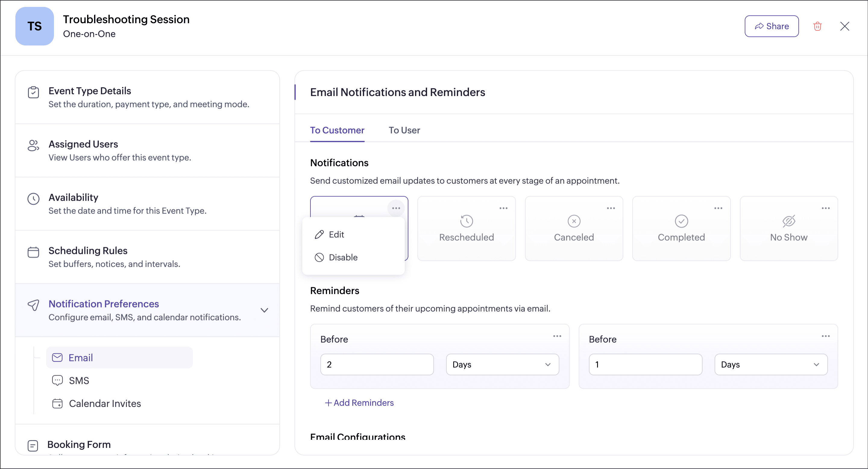Open the Days dropdown for 2-day reminder
The image size is (868, 469).
(x=502, y=364)
